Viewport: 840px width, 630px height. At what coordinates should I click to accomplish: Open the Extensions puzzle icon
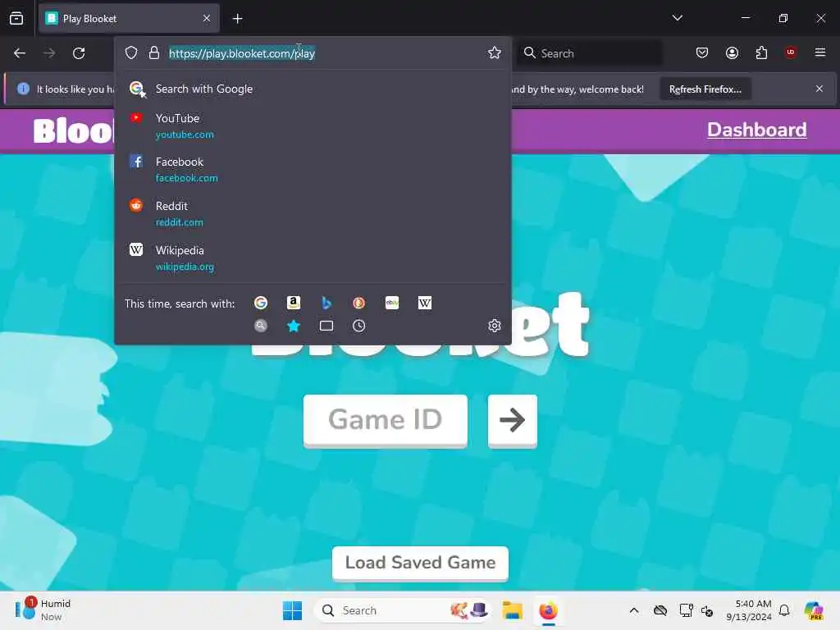click(761, 52)
